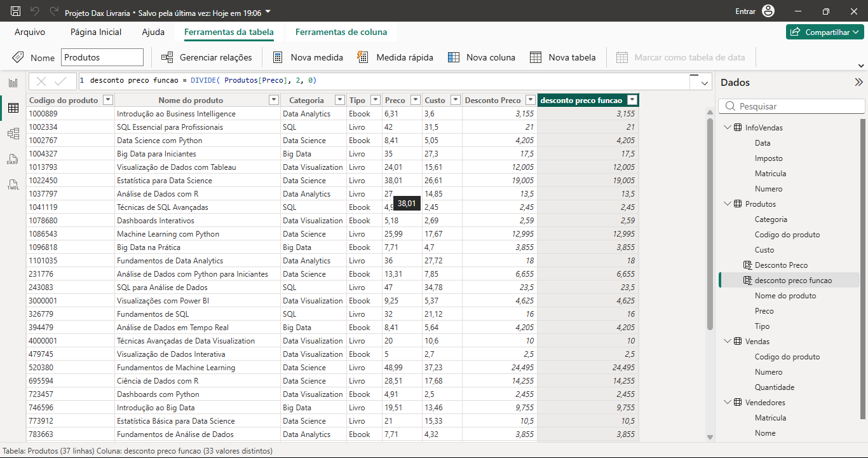The width and height of the screenshot is (868, 458).
Task: Open Model view sidebar icon
Action: [x=13, y=134]
